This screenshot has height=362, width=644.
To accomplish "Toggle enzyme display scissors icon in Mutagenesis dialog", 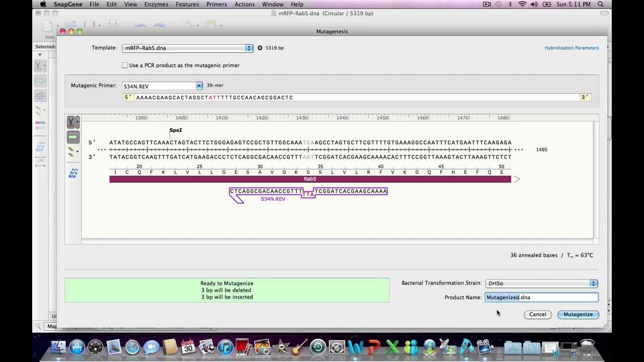I will 71,122.
